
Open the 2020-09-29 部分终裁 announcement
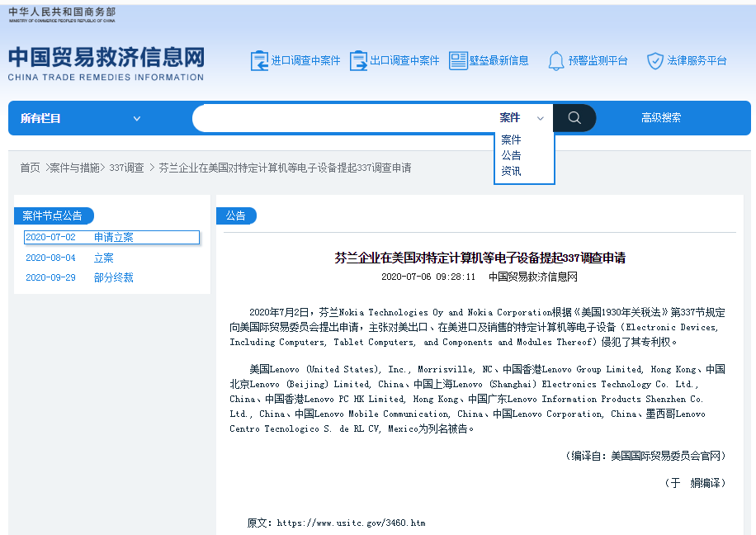79,278
